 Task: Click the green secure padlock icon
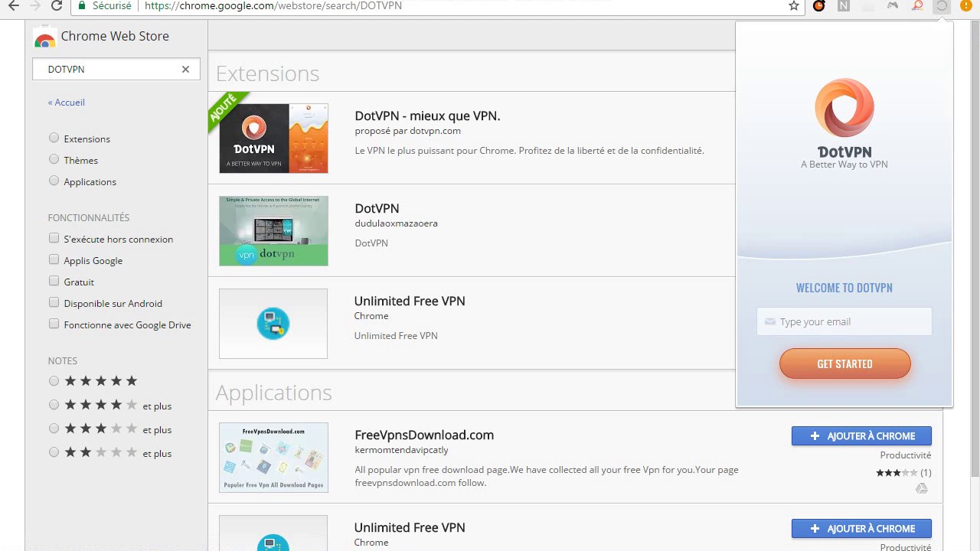(82, 5)
